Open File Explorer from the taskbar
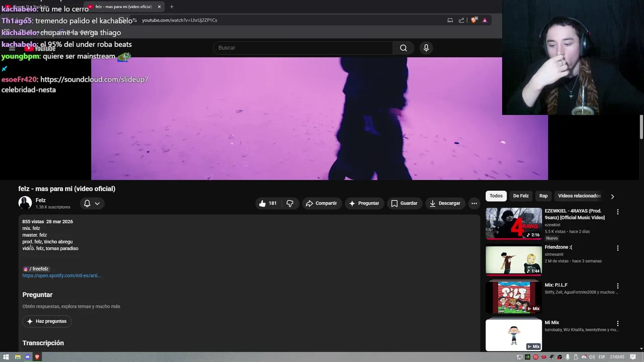Screen dimensions: 644x362 pos(17,357)
